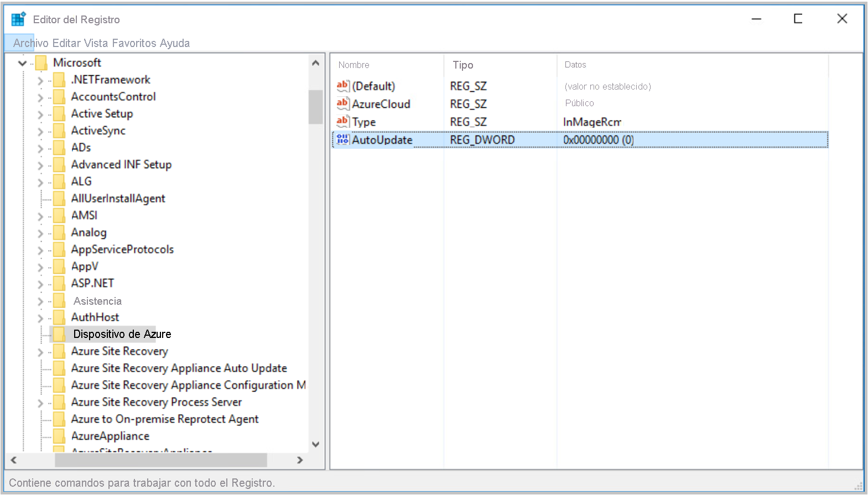Click the AuthHost folder icon
Viewport: 868px width, 495px height.
[59, 317]
